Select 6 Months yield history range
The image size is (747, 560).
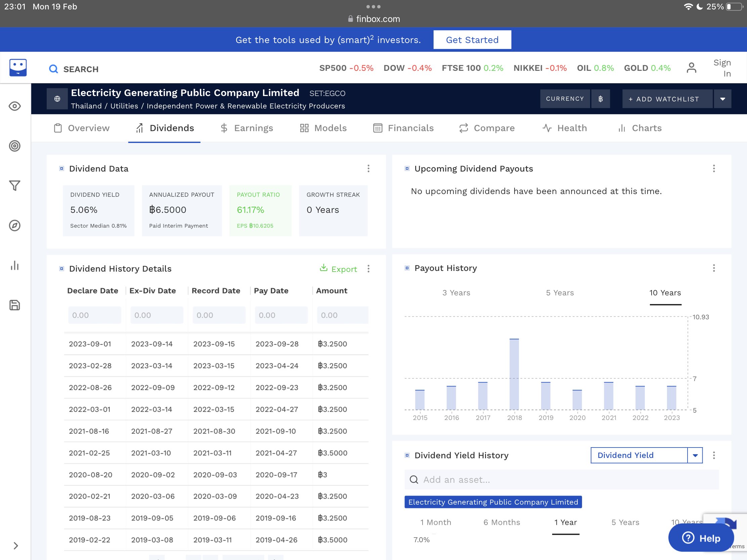501,522
